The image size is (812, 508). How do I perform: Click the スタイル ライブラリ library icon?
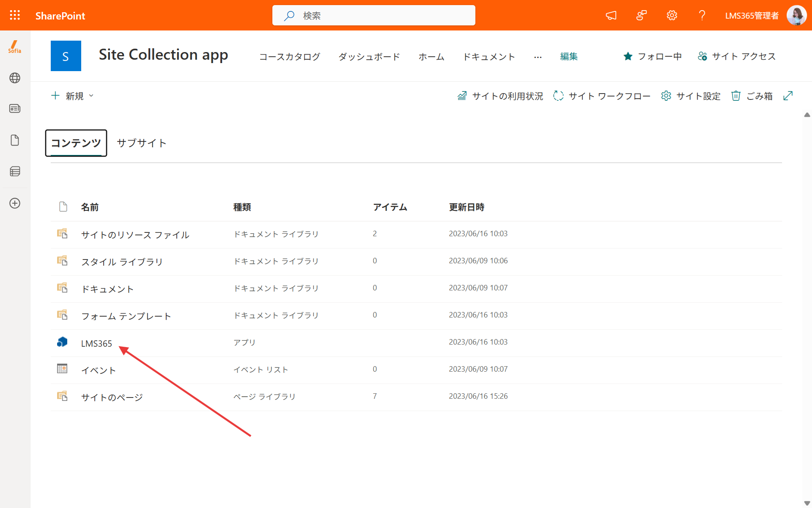(x=62, y=260)
